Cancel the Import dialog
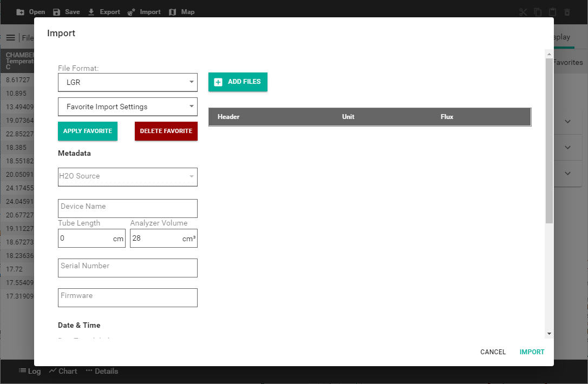Image resolution: width=588 pixels, height=384 pixels. point(493,352)
